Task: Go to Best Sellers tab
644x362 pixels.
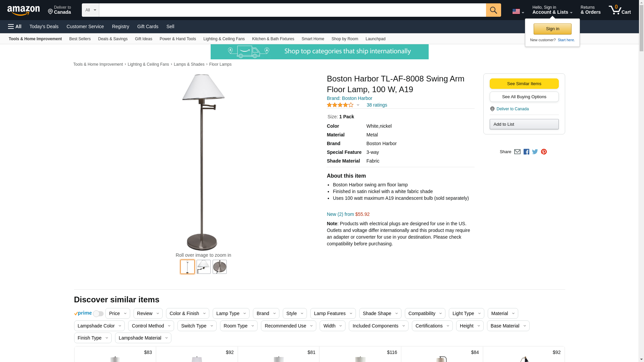Action: click(80, 39)
